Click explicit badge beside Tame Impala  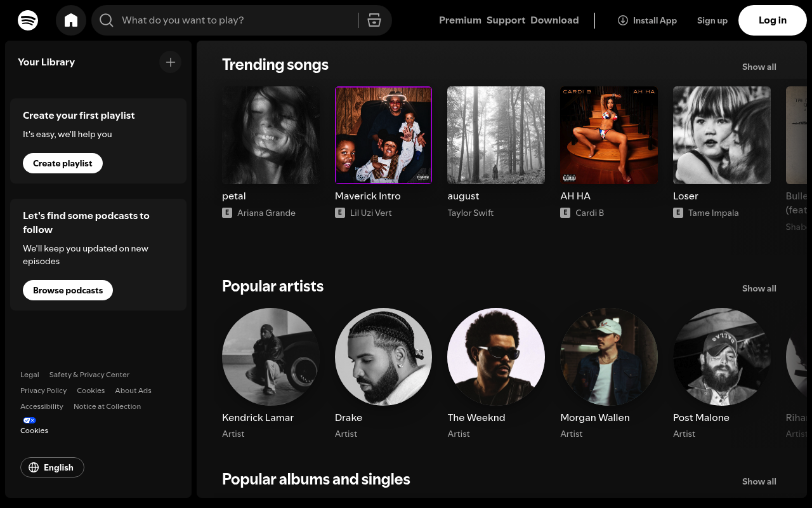click(678, 213)
